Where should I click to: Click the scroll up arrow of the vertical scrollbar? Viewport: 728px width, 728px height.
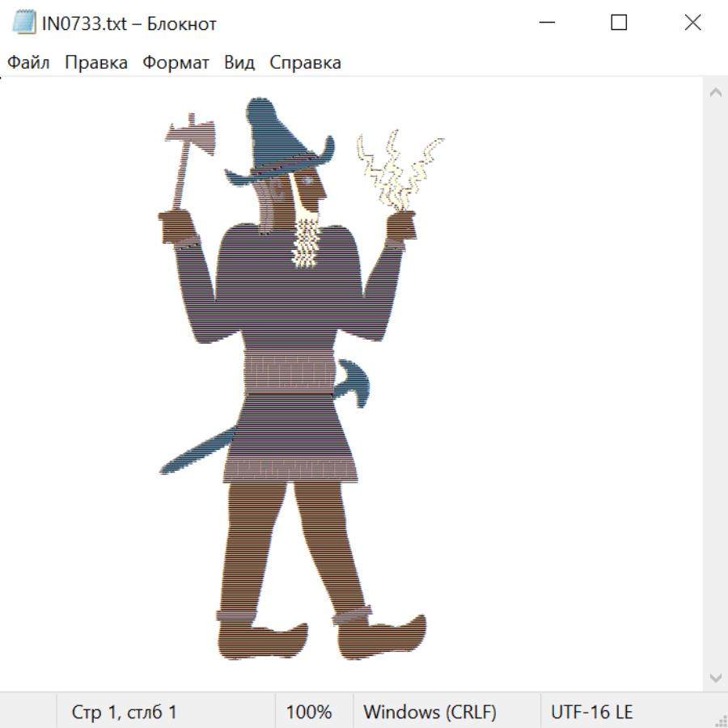715,93
